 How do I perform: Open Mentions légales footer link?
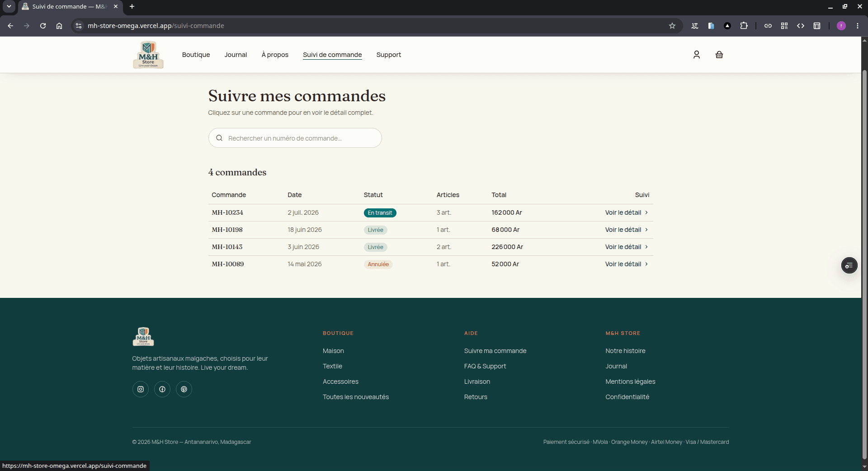[630, 382]
